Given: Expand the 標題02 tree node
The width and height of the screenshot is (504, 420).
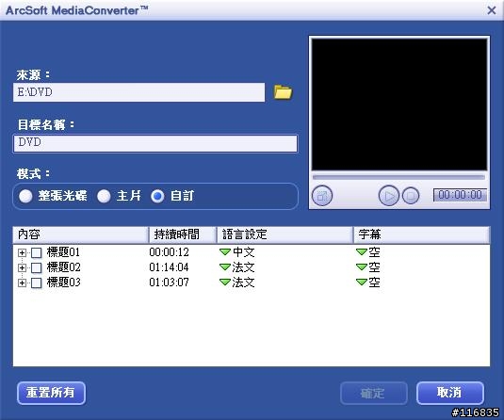Looking at the screenshot, I should [22, 267].
